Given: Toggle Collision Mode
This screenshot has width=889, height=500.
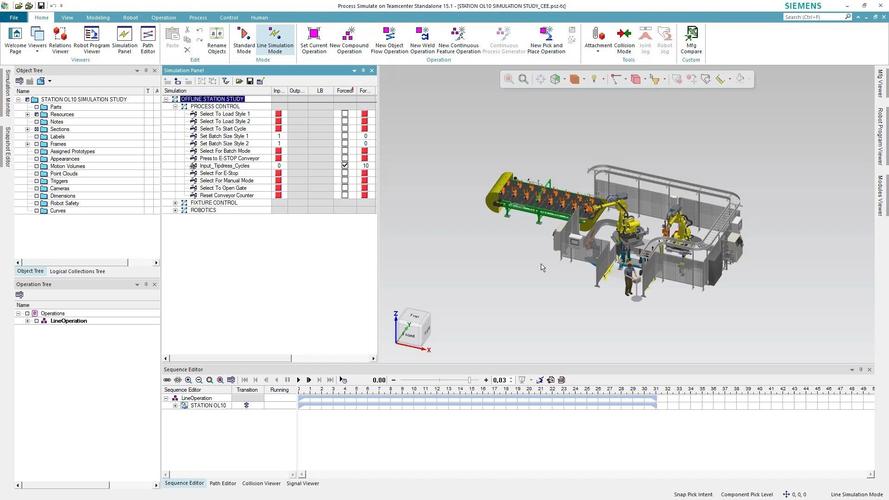Looking at the screenshot, I should [x=624, y=40].
